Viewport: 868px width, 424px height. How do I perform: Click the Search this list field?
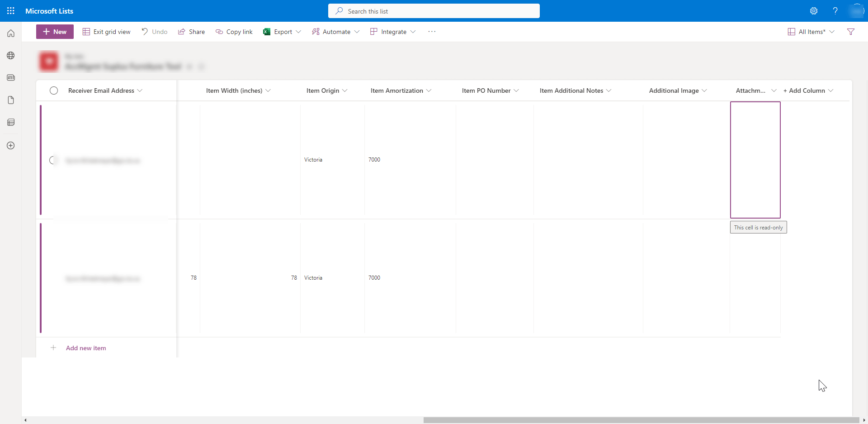click(434, 11)
